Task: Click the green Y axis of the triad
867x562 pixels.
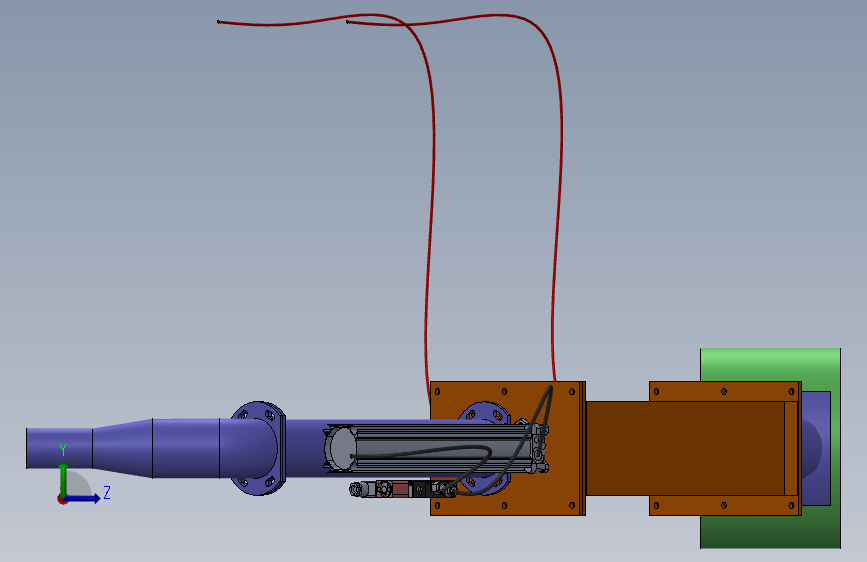Action: pyautogui.click(x=64, y=480)
